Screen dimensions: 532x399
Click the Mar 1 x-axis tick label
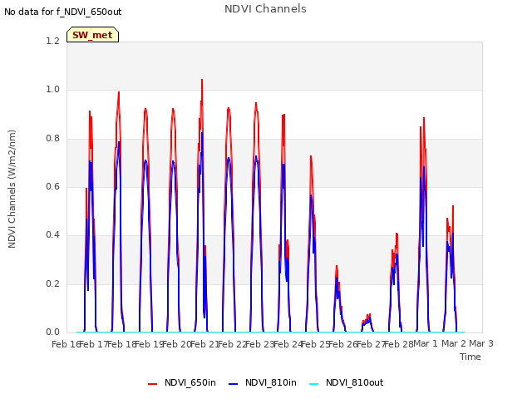tap(426, 343)
